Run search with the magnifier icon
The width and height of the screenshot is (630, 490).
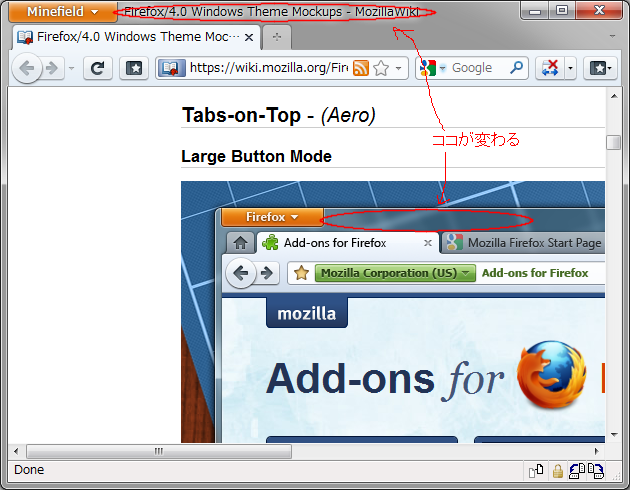(517, 67)
